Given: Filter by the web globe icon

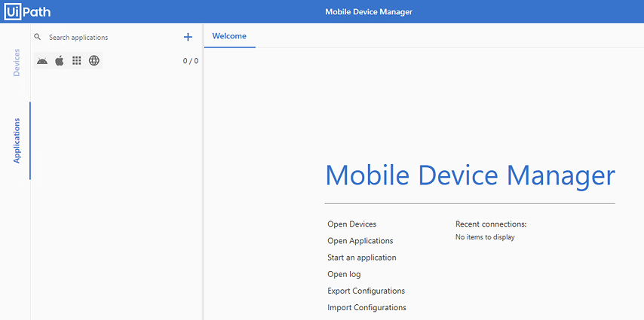Looking at the screenshot, I should point(94,61).
